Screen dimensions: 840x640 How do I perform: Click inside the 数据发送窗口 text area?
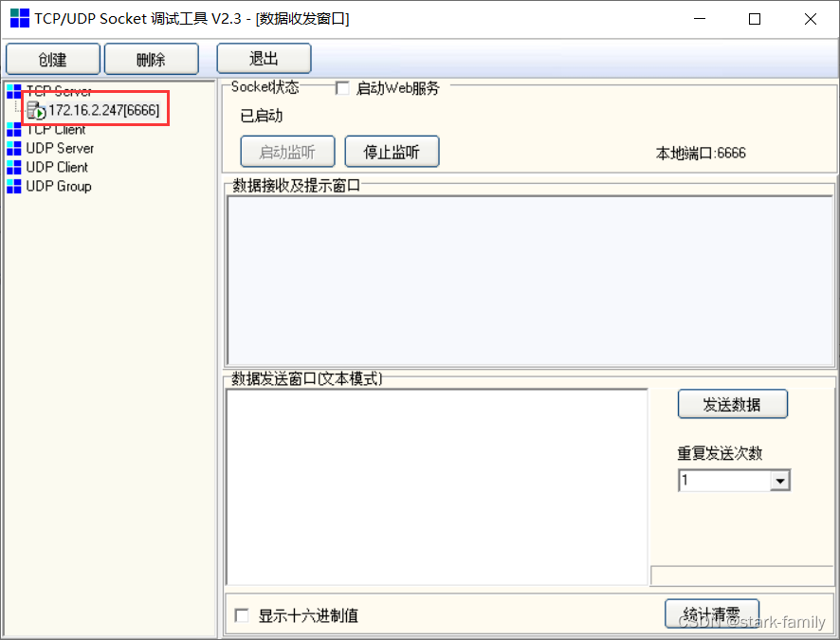coord(436,484)
